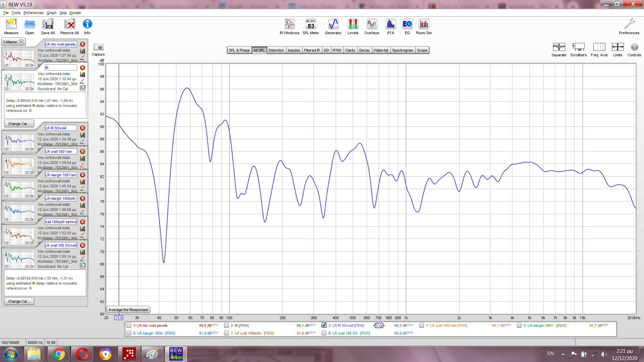
Task: Select LR margin 180Yam thumbnail
Action: pos(19,189)
